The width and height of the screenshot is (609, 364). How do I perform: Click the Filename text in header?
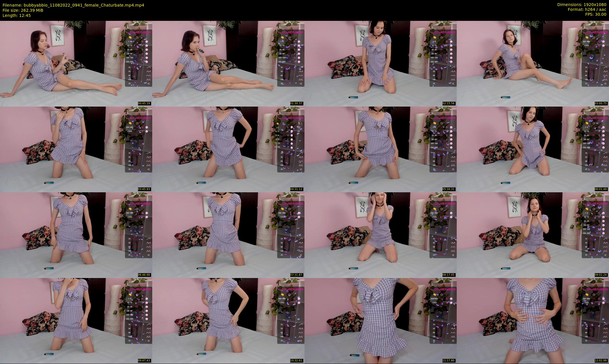(x=73, y=5)
